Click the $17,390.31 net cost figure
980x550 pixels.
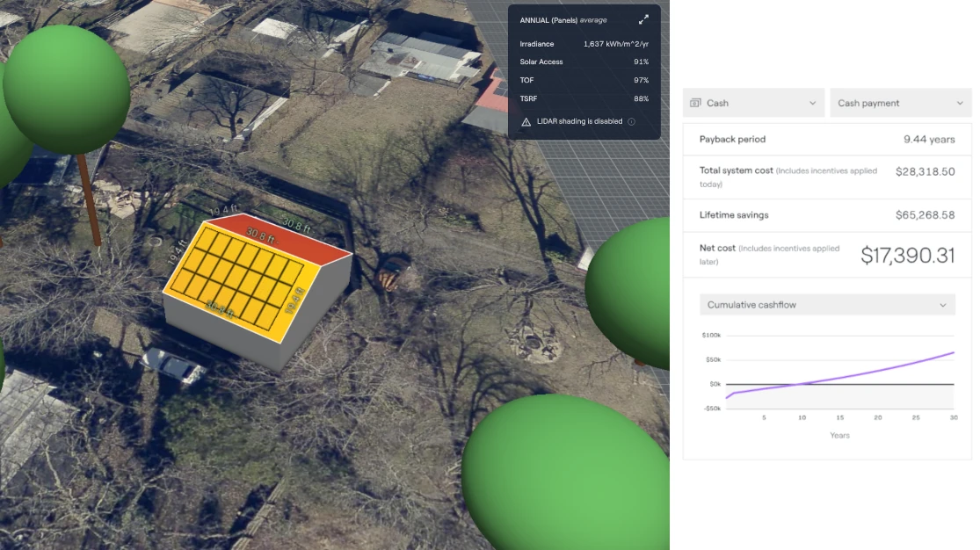pos(907,256)
